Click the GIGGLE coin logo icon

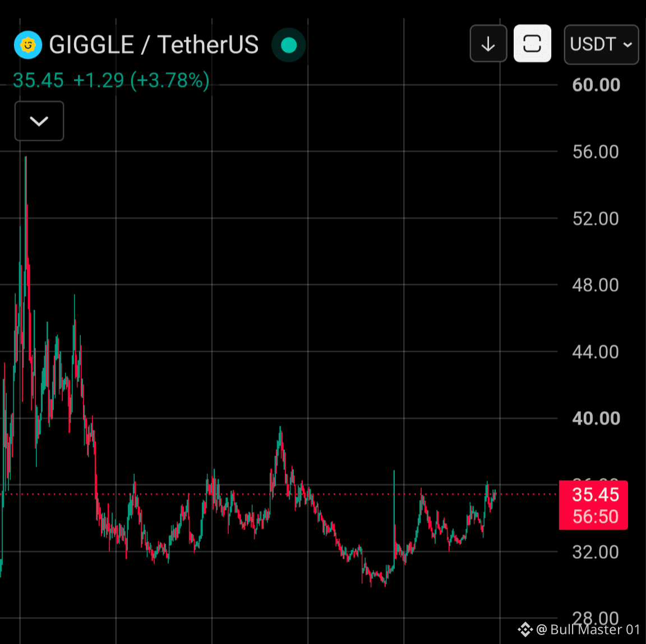coord(27,44)
